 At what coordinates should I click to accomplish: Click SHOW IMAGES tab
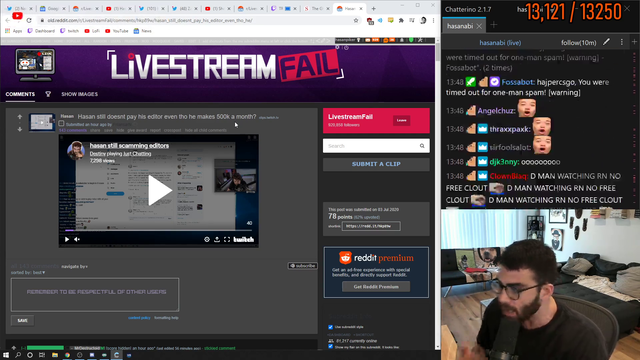(80, 94)
